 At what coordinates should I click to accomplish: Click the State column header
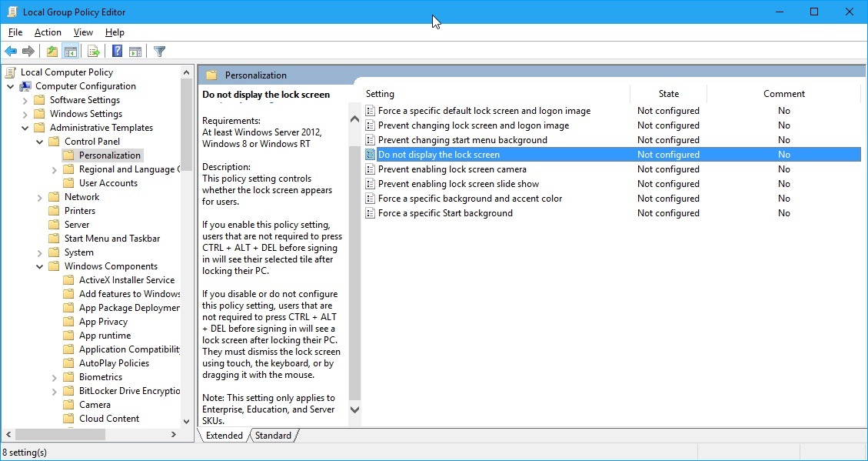(x=668, y=93)
